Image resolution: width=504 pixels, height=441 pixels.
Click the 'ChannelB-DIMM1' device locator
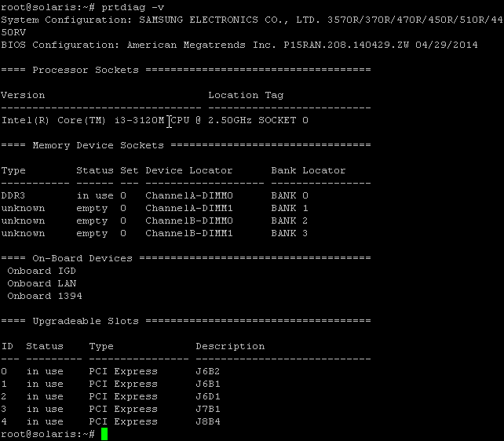click(189, 233)
